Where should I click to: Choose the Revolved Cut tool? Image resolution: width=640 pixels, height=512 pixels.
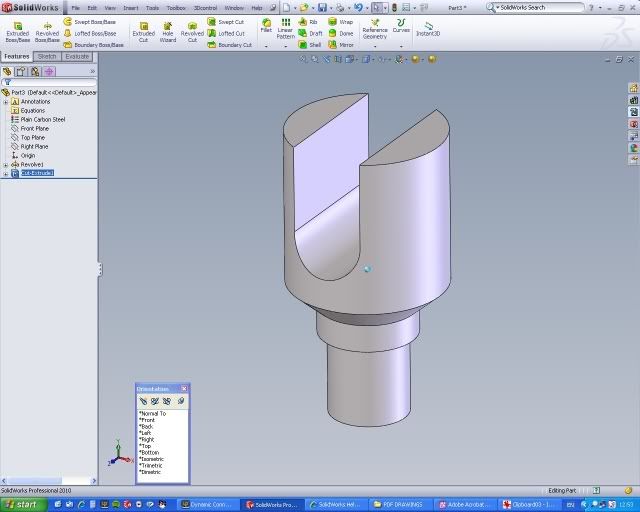[x=192, y=29]
